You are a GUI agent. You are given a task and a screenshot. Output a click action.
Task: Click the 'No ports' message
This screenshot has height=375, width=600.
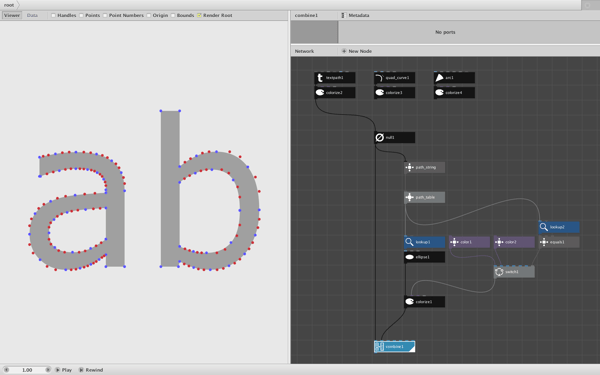pyautogui.click(x=445, y=32)
